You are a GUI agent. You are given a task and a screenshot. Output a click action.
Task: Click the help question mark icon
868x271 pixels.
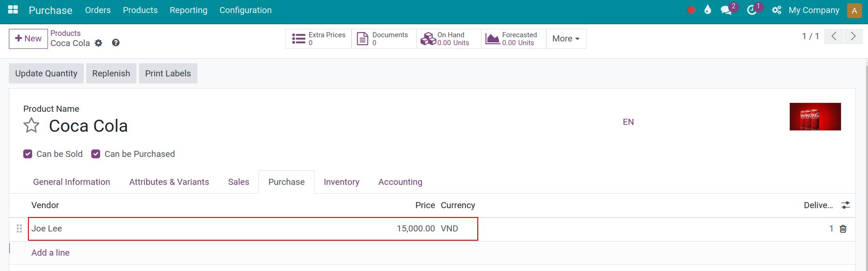pos(116,43)
